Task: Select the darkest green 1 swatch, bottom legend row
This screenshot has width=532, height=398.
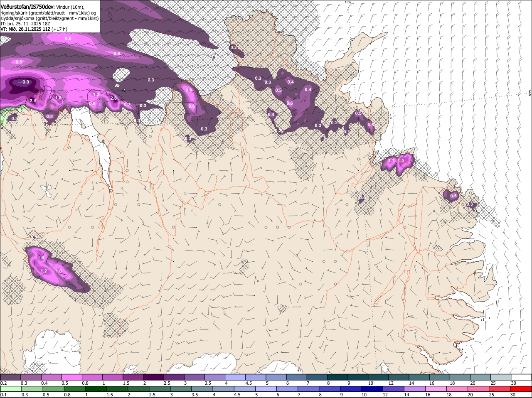Action: [96, 389]
